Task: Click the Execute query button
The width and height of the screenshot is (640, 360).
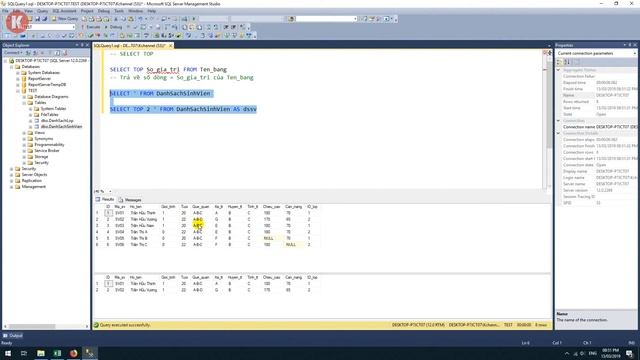Action: click(x=91, y=27)
